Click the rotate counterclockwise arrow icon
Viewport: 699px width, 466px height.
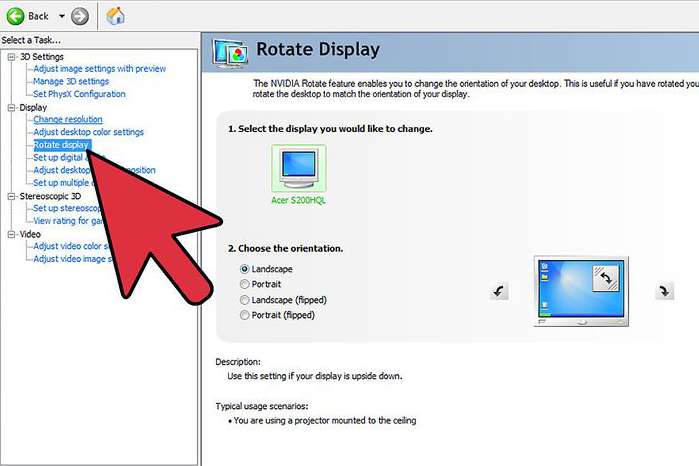500,291
